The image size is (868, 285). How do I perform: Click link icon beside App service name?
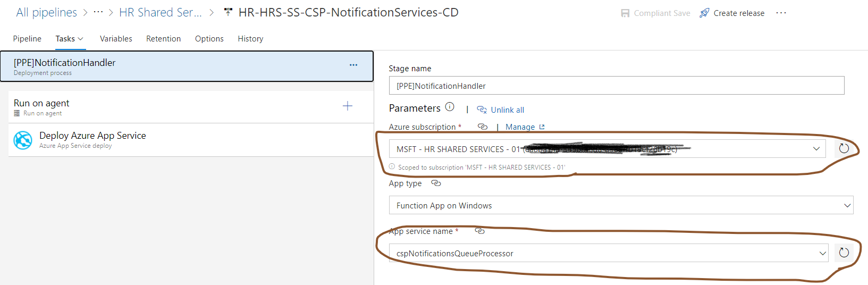[x=479, y=231]
